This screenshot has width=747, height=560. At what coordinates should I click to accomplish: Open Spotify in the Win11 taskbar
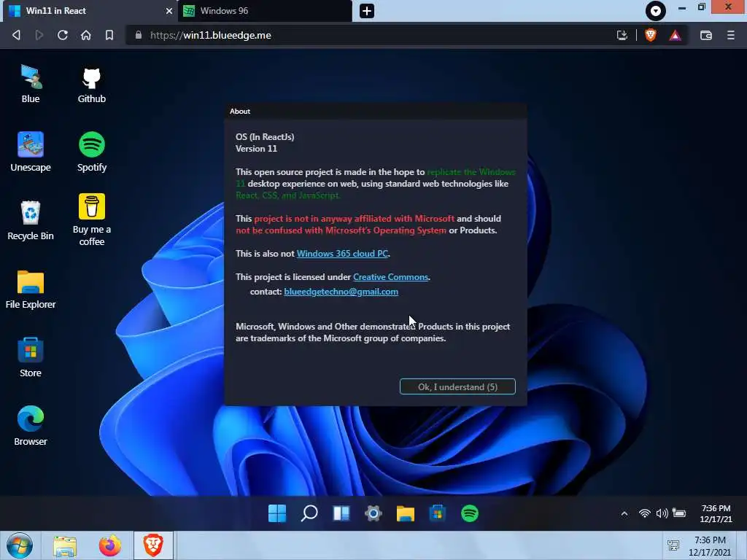tap(470, 513)
